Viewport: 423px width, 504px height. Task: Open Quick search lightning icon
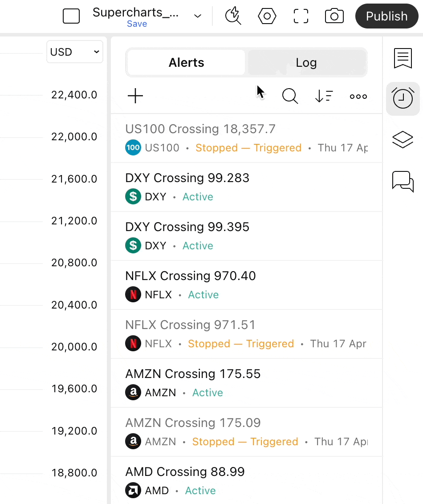pos(233,16)
